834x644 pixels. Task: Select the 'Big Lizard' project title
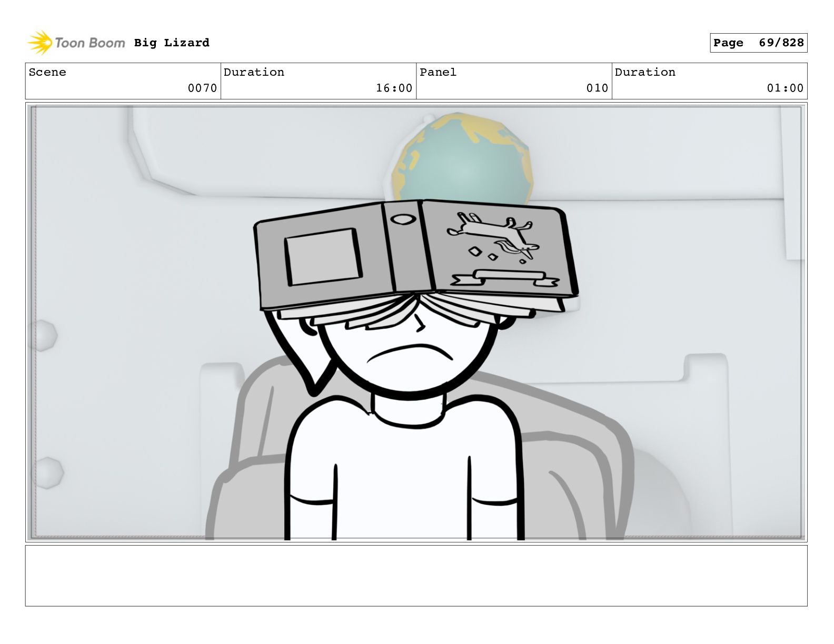(172, 43)
